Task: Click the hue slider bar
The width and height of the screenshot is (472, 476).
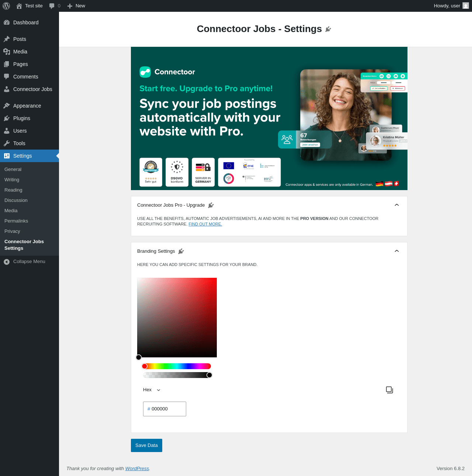Action: (x=177, y=366)
